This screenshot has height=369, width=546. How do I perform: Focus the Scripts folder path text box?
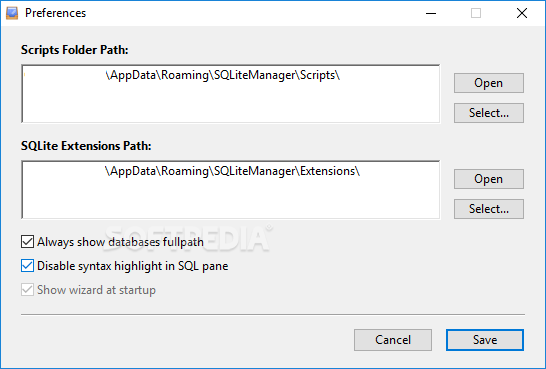click(231, 94)
